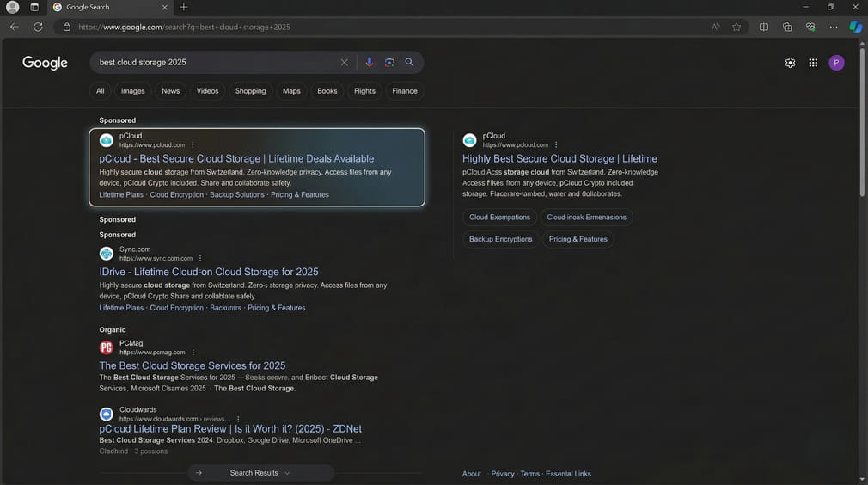This screenshot has height=485, width=868.
Task: Open a new tab with plus icon
Action: (x=184, y=7)
